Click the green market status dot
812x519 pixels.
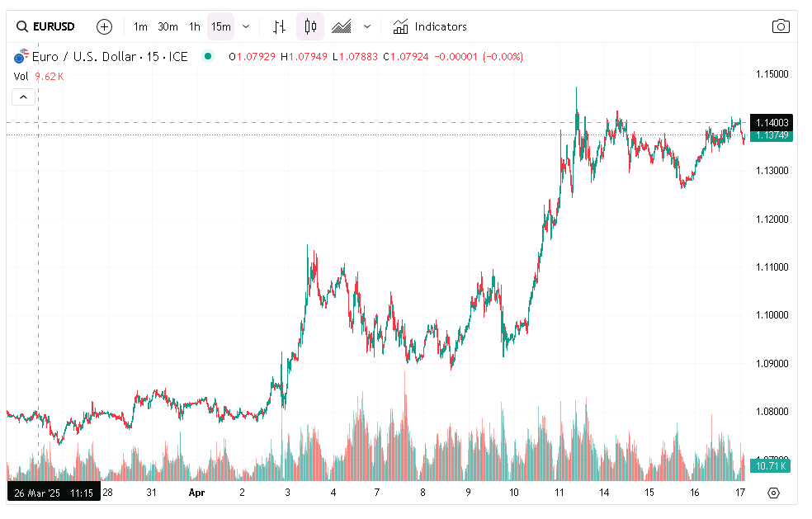tap(207, 56)
